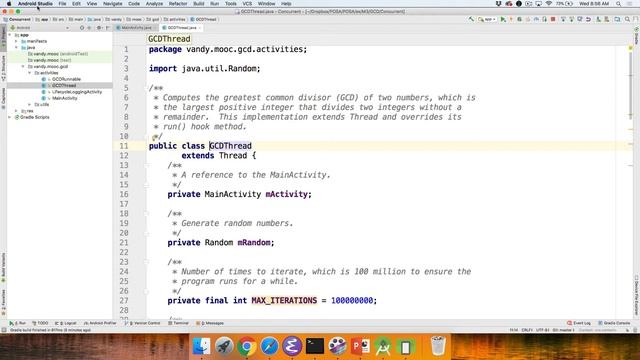Click the Gradle Scripts elephant icon
Viewport: 640px width, 360px height.
click(17, 117)
